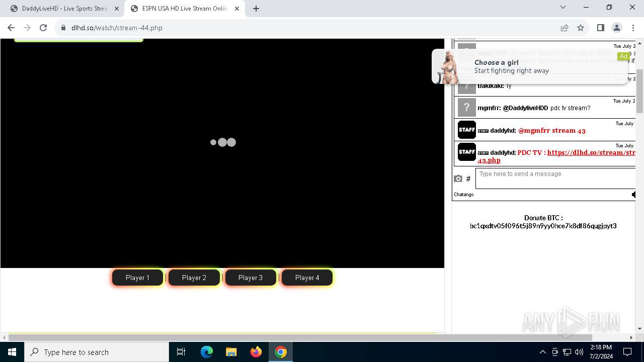Open the Chrome profile icon

click(616, 28)
